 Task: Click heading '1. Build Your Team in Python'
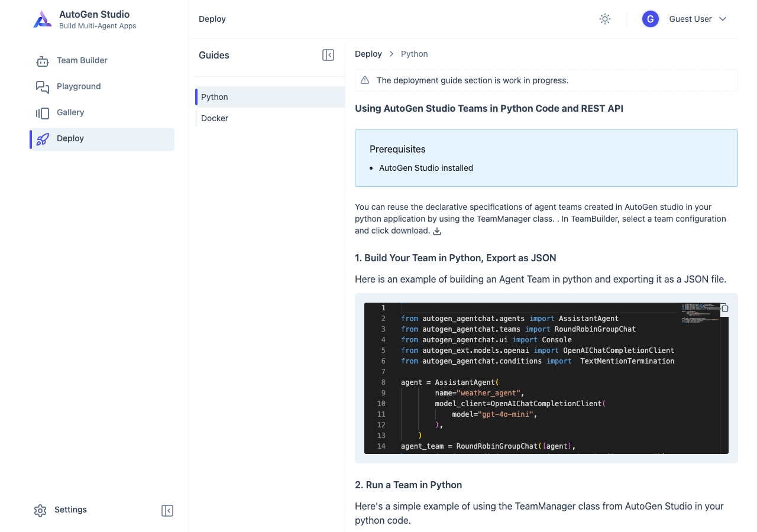click(x=455, y=258)
